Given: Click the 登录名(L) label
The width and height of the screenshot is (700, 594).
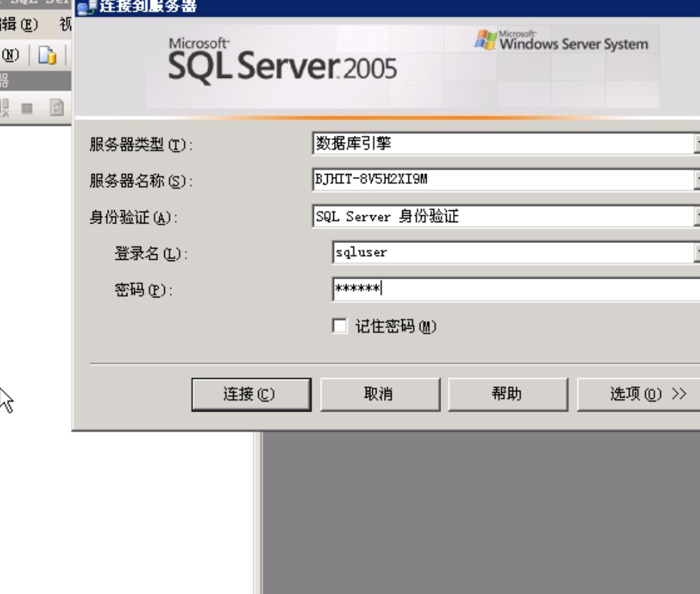Looking at the screenshot, I should [151, 253].
